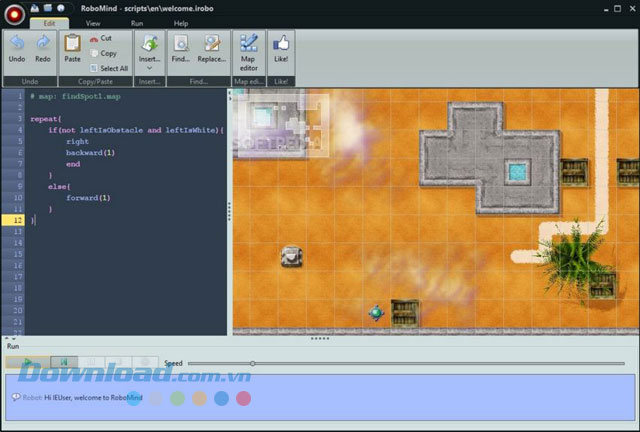Open the Run ribbon tab

(x=137, y=22)
